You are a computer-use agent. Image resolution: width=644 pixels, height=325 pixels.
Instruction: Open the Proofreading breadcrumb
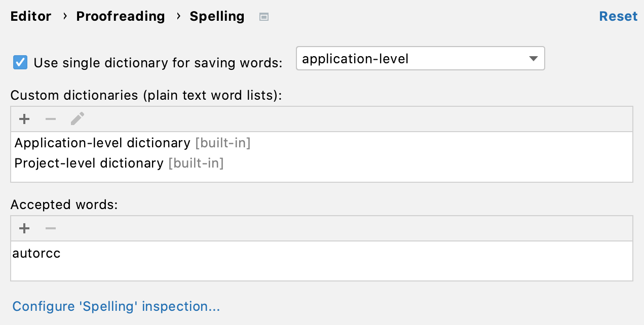click(120, 16)
